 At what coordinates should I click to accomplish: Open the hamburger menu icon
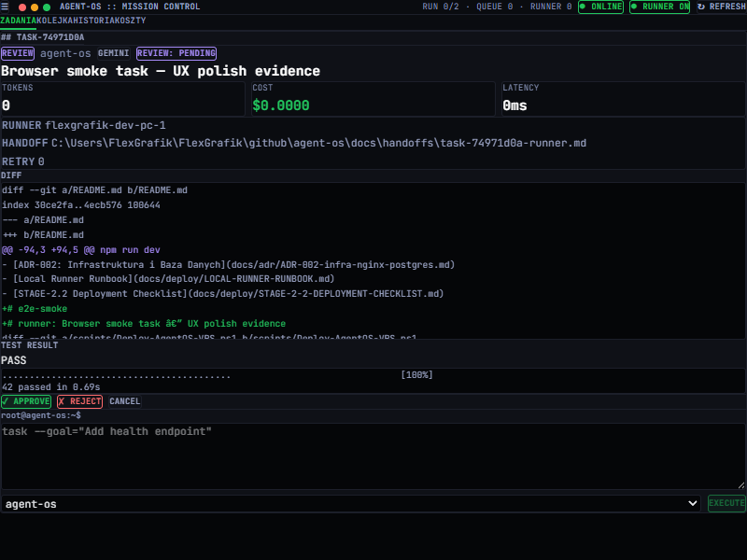click(x=5, y=7)
